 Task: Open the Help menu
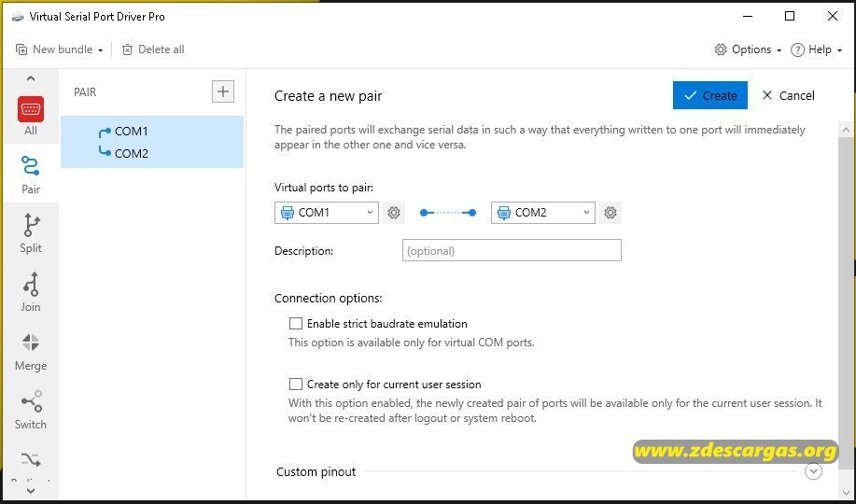816,49
